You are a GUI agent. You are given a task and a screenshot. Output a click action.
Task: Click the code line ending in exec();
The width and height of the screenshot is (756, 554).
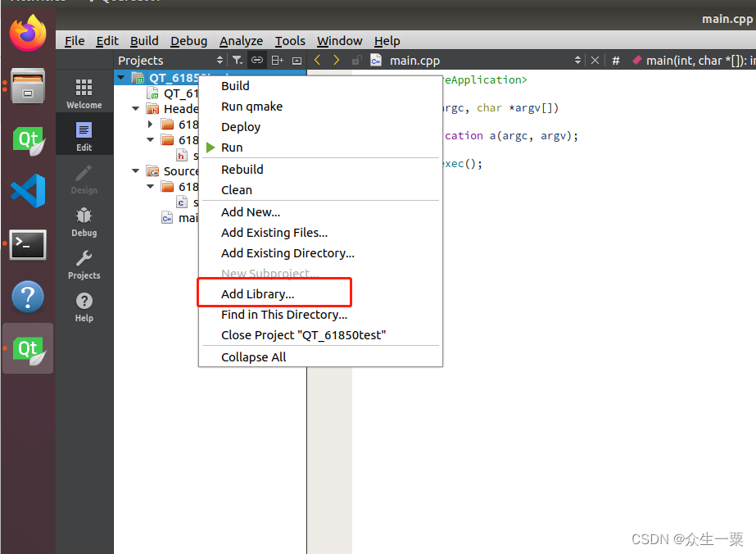pos(463,164)
